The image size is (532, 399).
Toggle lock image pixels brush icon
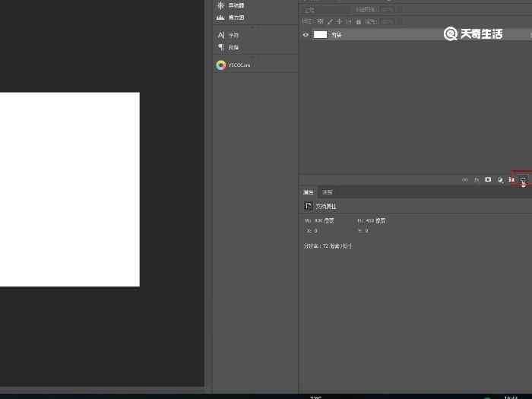pos(330,22)
